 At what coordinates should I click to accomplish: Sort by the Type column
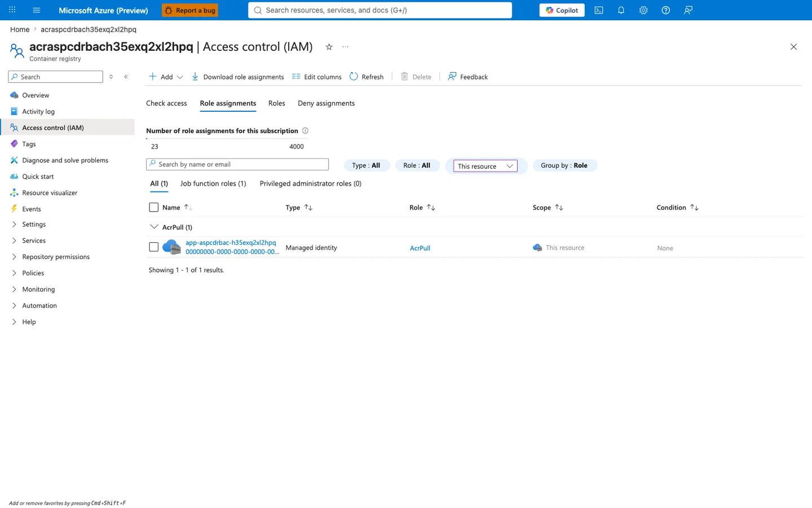point(299,208)
